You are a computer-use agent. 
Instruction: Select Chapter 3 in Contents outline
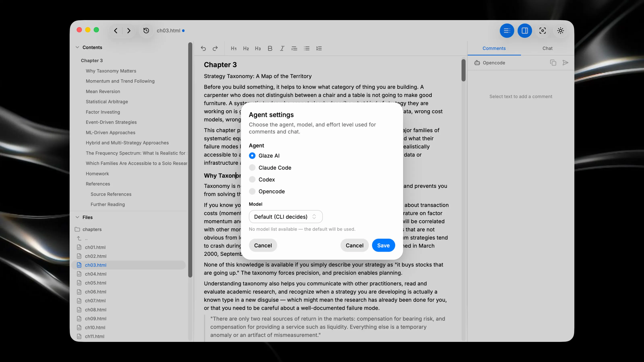coord(92,61)
